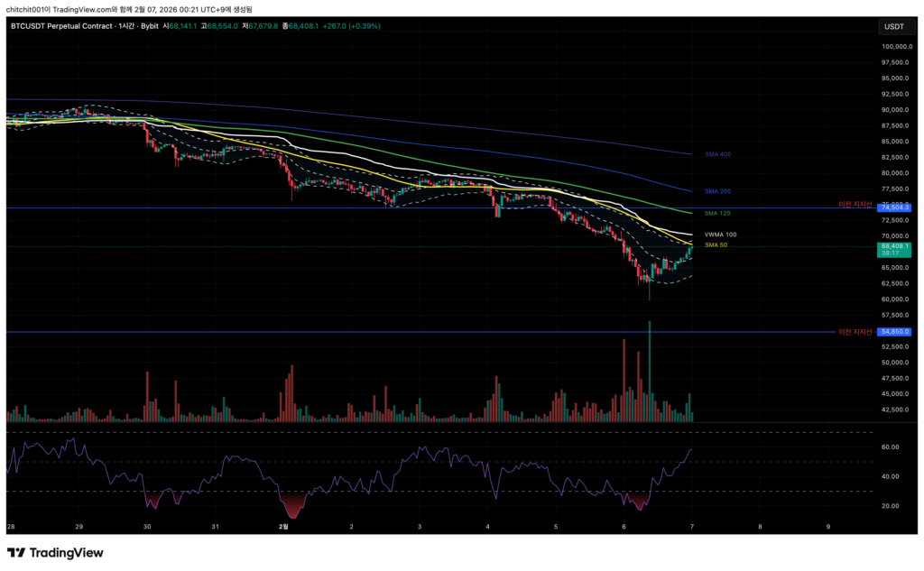
Task: Open the USDT currency selector
Action: pos(894,27)
